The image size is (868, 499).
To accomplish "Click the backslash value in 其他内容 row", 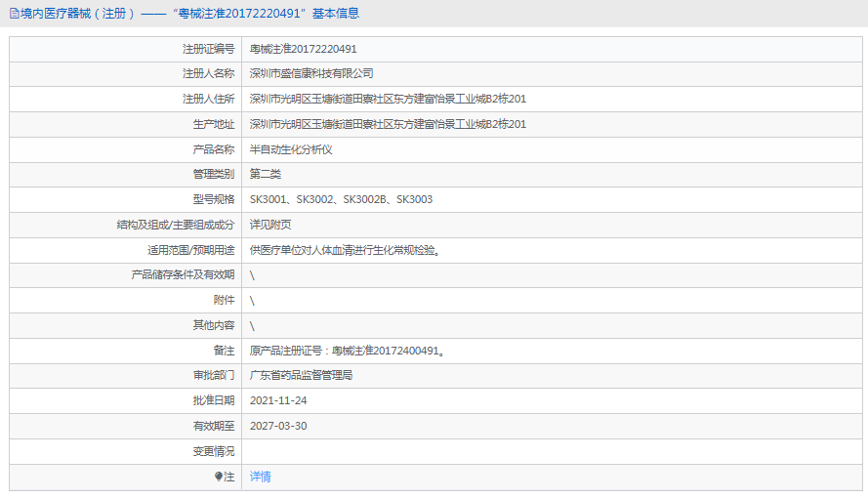I will pyautogui.click(x=253, y=325).
